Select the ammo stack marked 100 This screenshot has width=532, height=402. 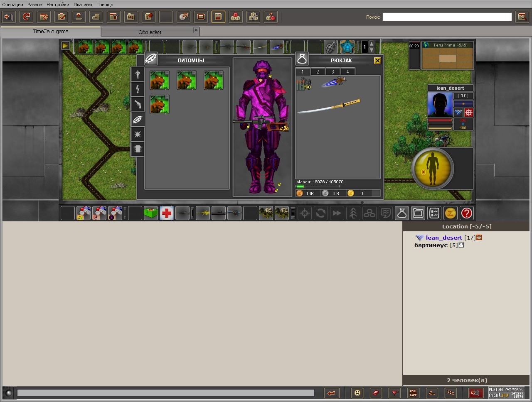pyautogui.click(x=304, y=84)
